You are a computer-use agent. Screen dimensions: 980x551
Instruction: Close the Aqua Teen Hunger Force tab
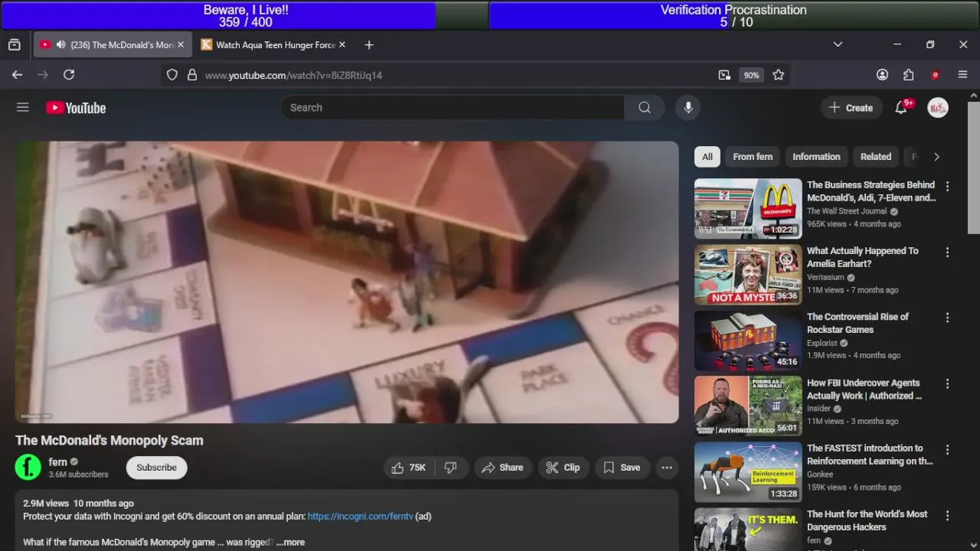342,45
